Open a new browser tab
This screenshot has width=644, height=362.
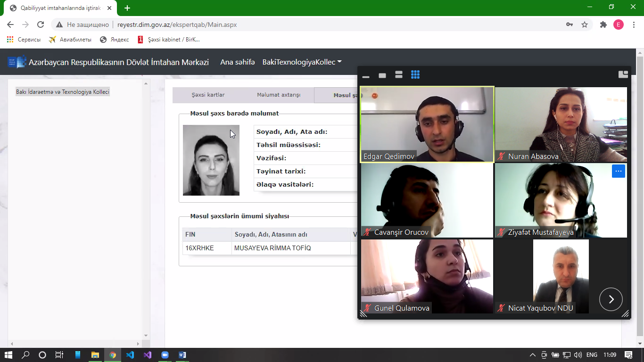coord(127,8)
